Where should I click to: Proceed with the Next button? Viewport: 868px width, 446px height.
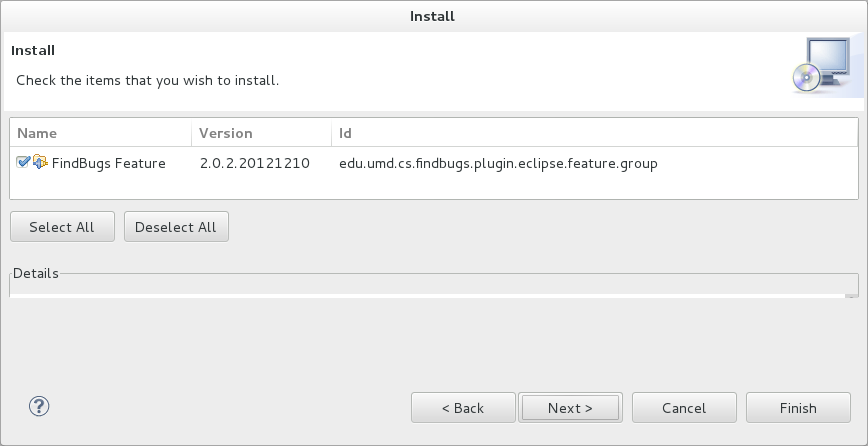point(571,408)
